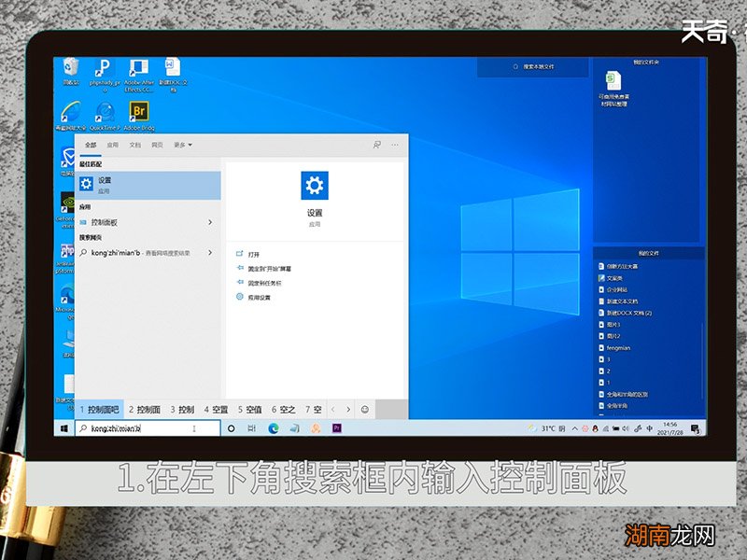Viewport: 747px width, 560px height.
Task: Expand the 控制面板 result arrow
Action: click(210, 222)
